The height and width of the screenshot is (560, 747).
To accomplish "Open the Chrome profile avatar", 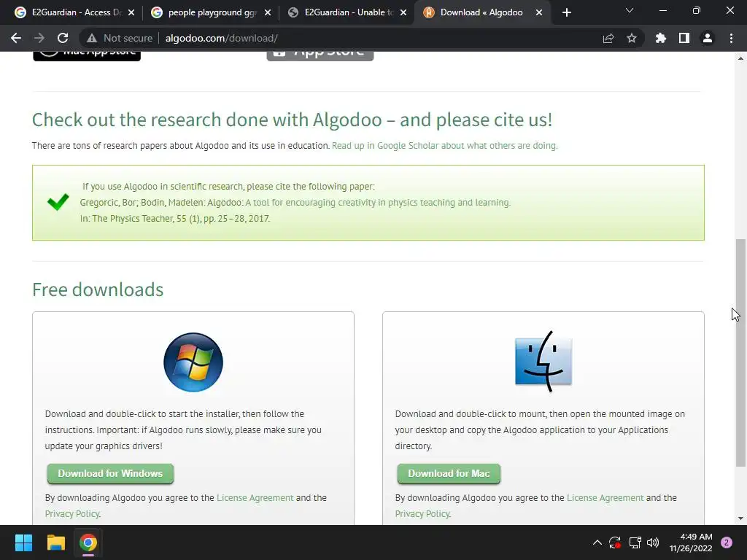I will pyautogui.click(x=708, y=38).
